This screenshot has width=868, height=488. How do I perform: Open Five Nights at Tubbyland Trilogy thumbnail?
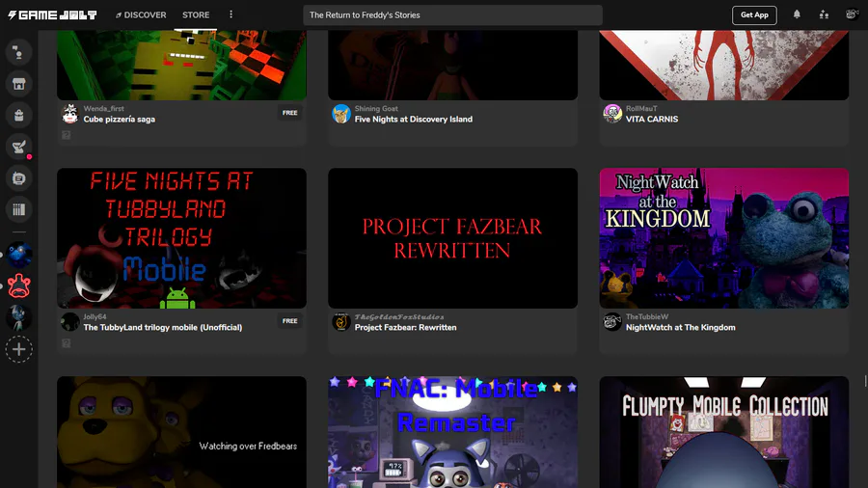coord(181,238)
